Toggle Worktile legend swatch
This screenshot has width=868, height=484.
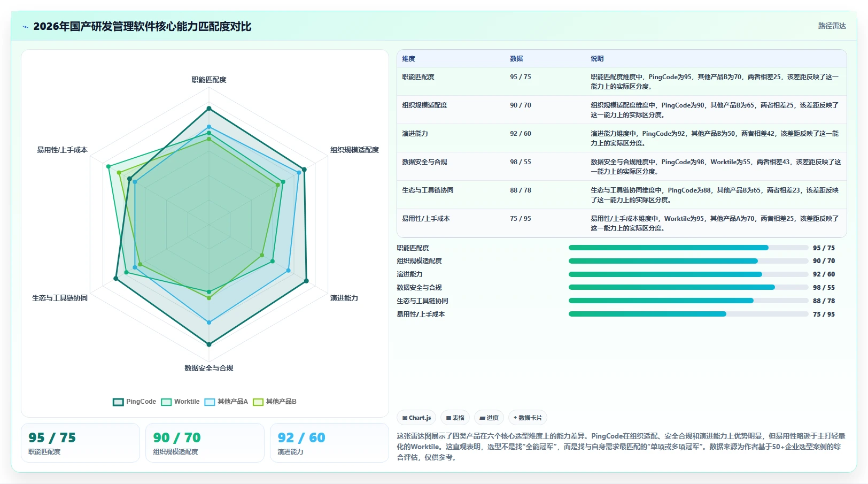166,402
